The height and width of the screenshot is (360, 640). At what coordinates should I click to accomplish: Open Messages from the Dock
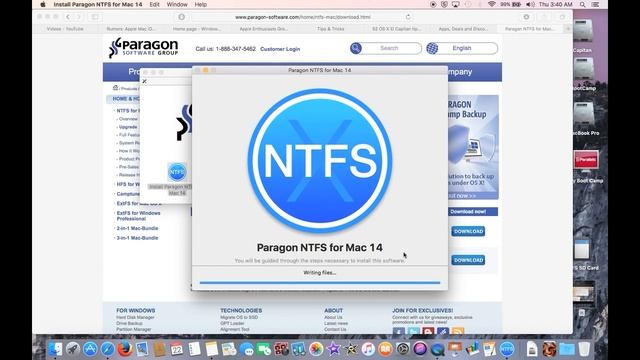(247, 349)
